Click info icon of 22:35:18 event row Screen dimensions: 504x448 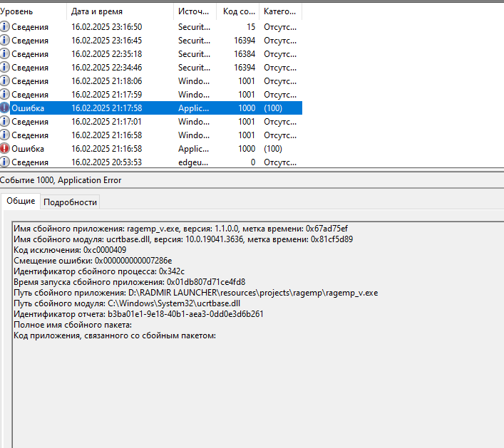tap(4, 53)
